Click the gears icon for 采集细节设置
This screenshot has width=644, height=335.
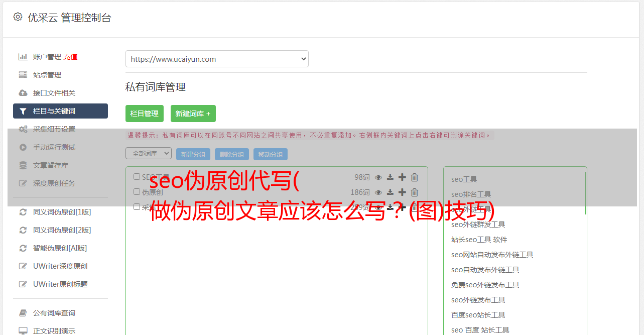point(23,129)
